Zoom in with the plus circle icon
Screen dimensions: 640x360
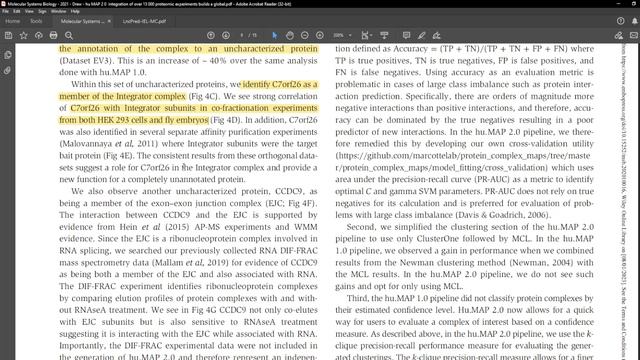click(320, 36)
